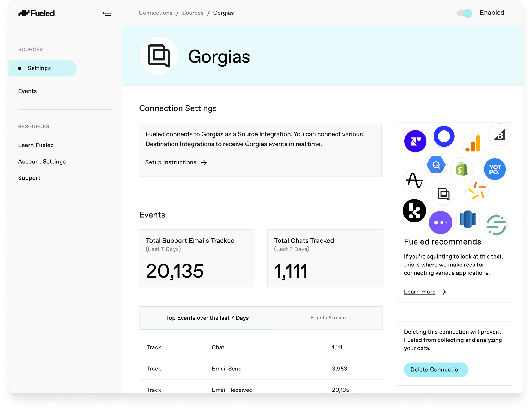Click the black Klaviyo-style dots icon
Image resolution: width=532 pixels, height=410 pixels.
[414, 211]
